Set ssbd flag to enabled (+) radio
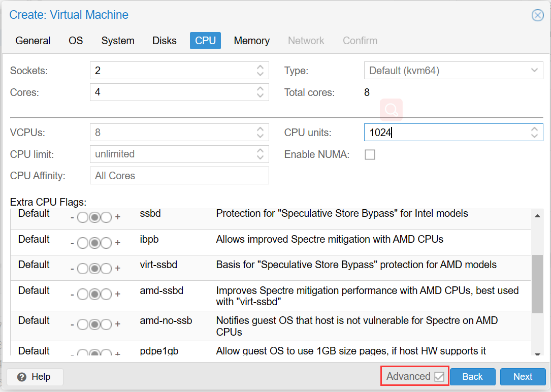 click(x=106, y=217)
